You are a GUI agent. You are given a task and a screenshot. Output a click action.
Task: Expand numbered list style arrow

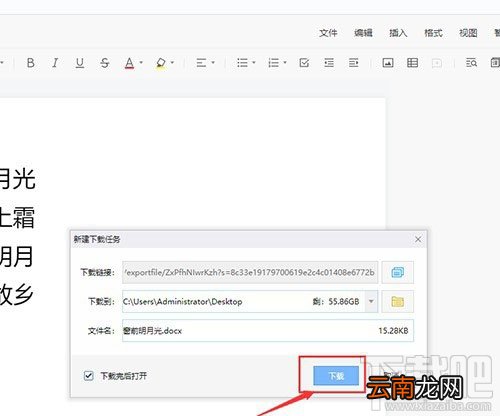coord(285,62)
